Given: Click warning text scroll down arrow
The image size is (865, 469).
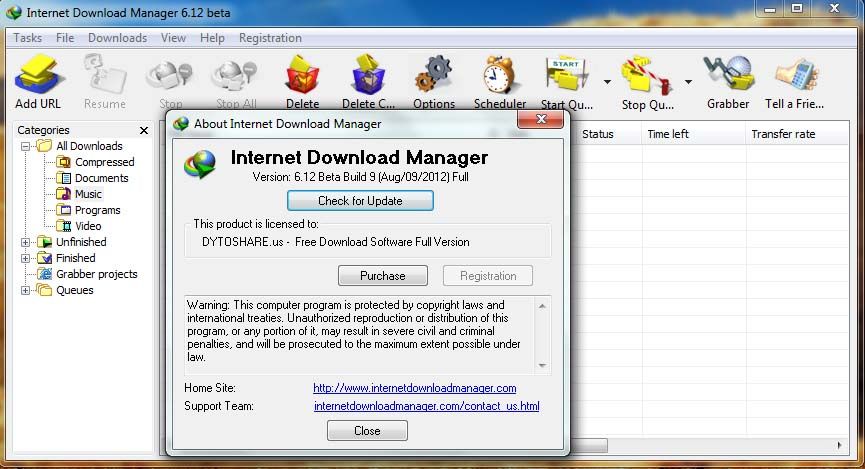Looking at the screenshot, I should click(542, 365).
